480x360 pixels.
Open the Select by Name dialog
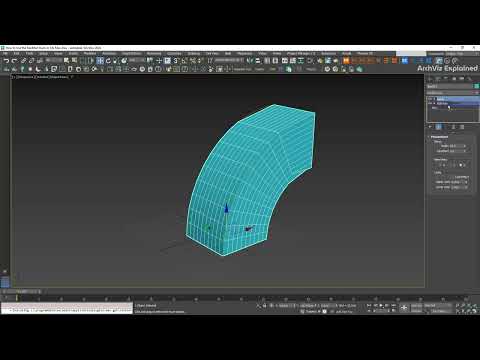click(x=74, y=61)
